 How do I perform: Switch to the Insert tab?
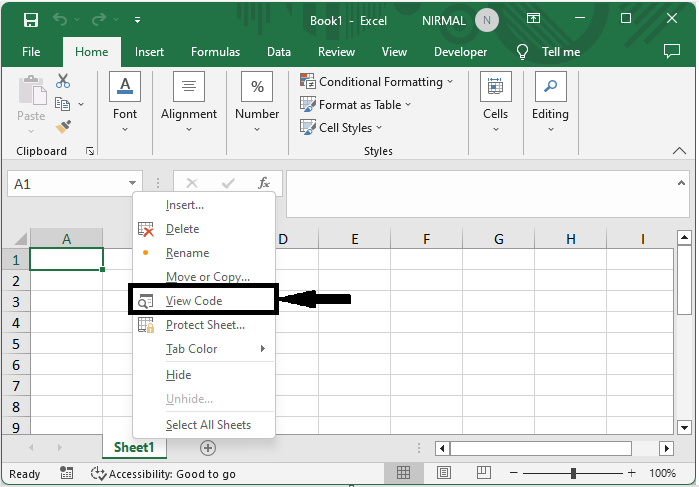149,52
